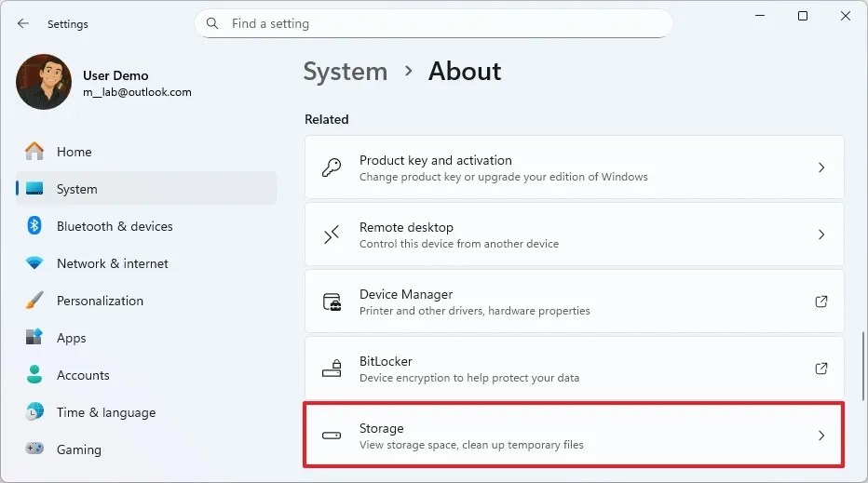Click the User Demo account name

115,75
